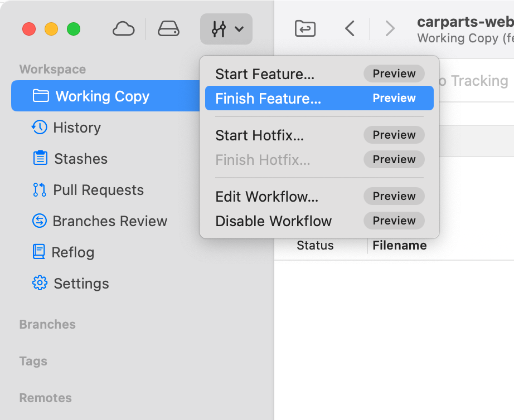Expand the Remotes sidebar section

point(45,398)
